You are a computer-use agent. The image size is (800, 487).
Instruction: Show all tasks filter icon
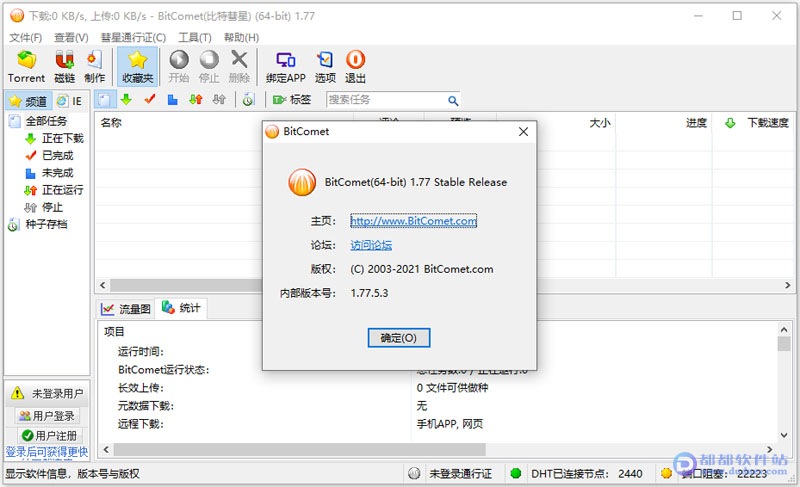pyautogui.click(x=104, y=99)
